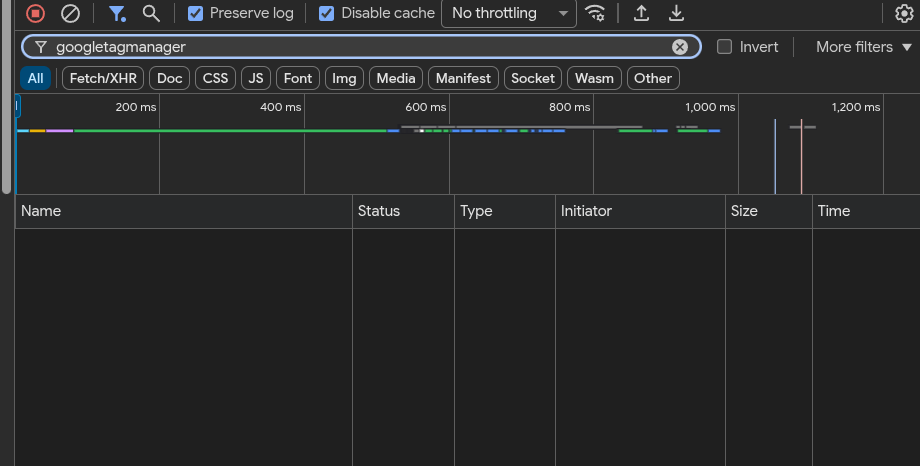Export HAR file with download icon
This screenshot has width=920, height=466.
[677, 13]
